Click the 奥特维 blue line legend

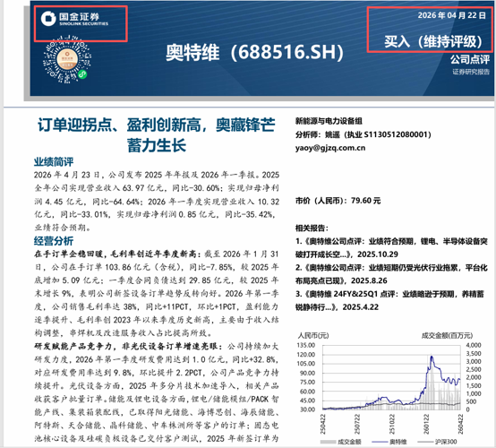(389, 442)
